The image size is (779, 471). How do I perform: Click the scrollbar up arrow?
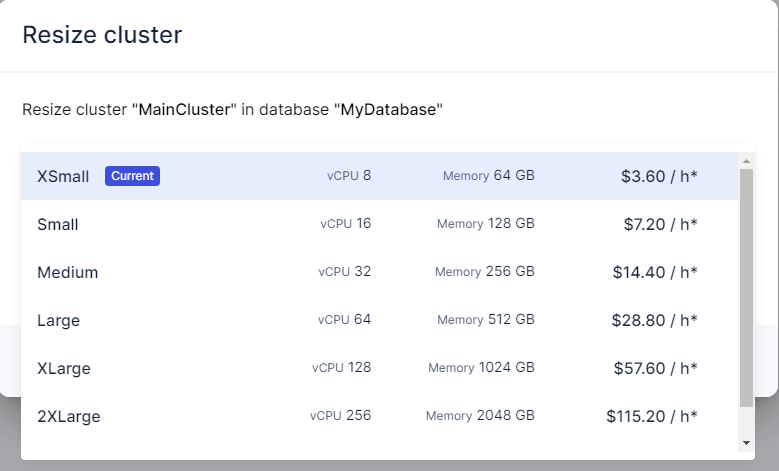coord(746,160)
